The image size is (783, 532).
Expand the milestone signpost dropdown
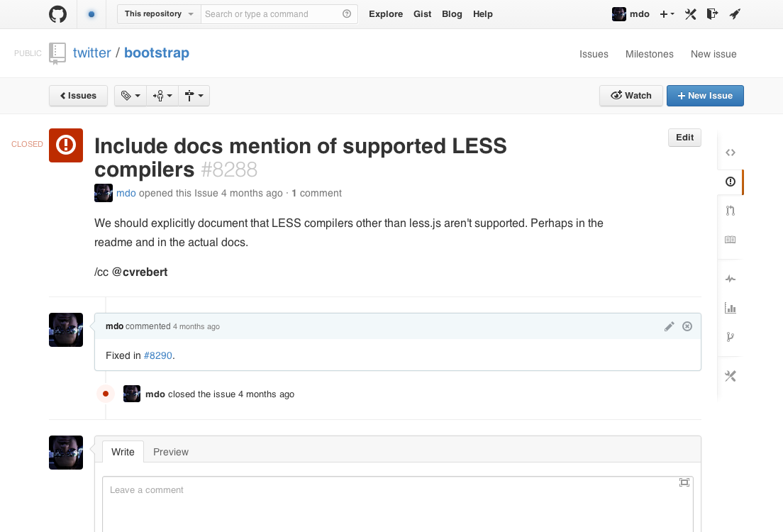click(194, 96)
